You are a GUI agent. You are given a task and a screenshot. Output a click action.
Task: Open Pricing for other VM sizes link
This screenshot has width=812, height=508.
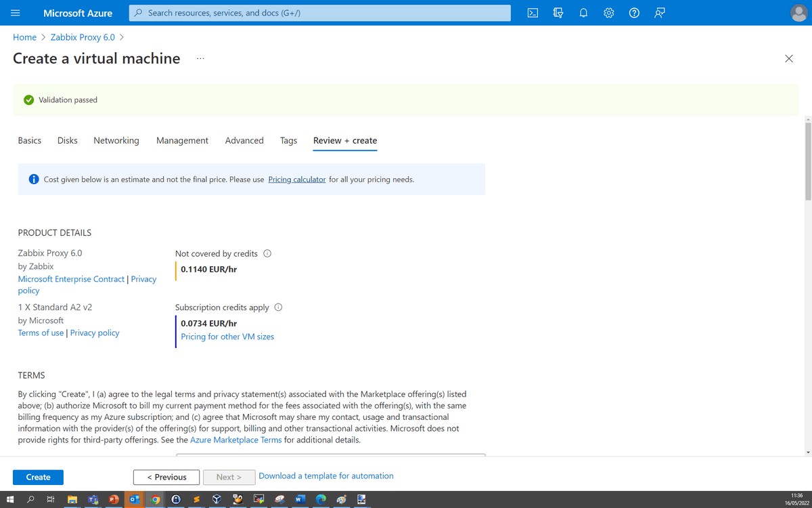click(x=227, y=337)
